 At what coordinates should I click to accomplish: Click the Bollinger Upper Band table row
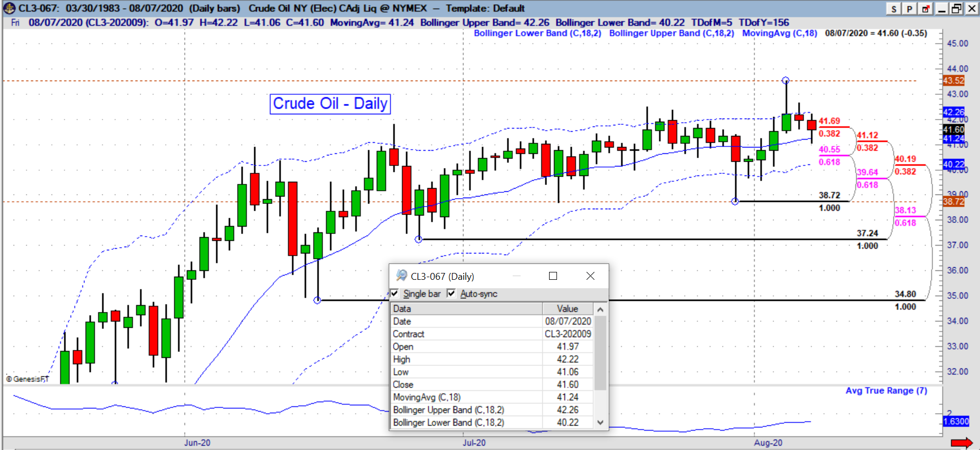tap(492, 410)
